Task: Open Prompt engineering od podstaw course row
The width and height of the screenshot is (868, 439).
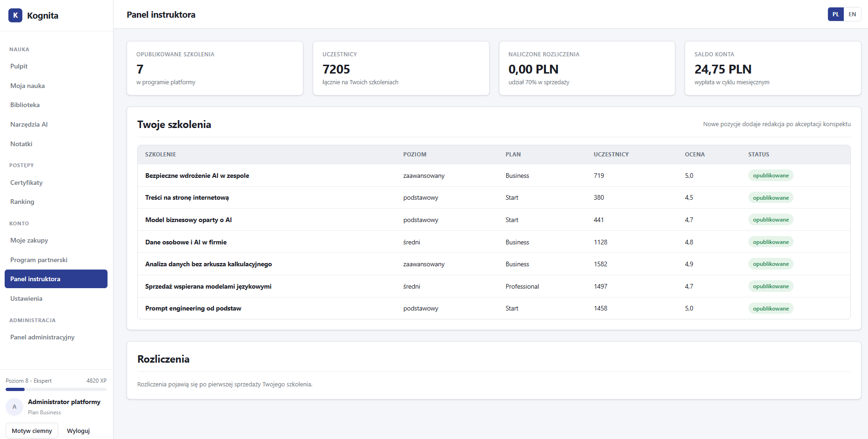Action: click(x=494, y=308)
